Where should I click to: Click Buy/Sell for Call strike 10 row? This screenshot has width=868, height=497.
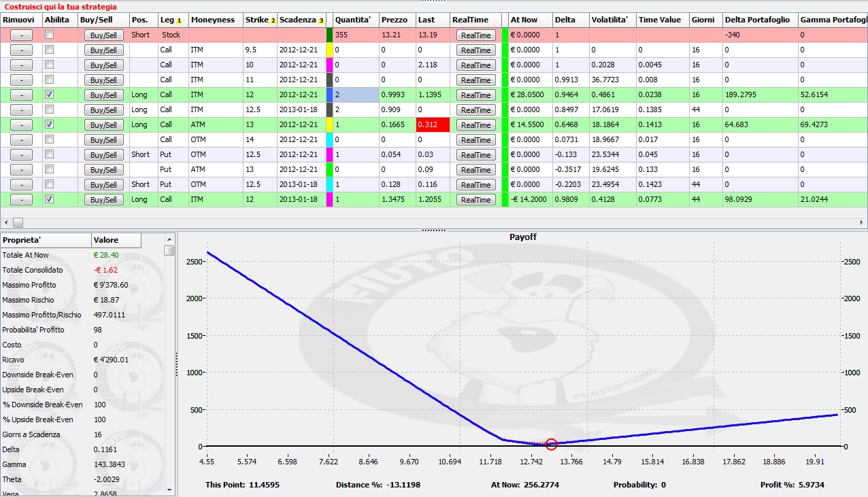click(103, 65)
